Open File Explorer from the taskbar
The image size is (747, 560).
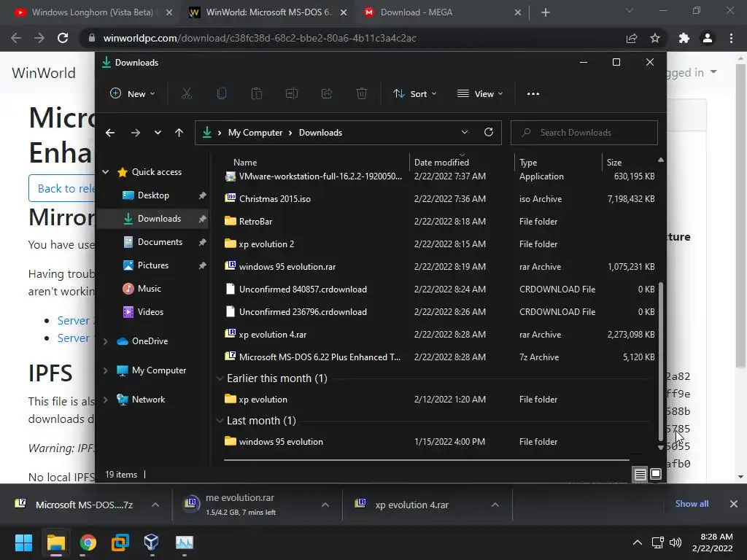click(x=55, y=542)
